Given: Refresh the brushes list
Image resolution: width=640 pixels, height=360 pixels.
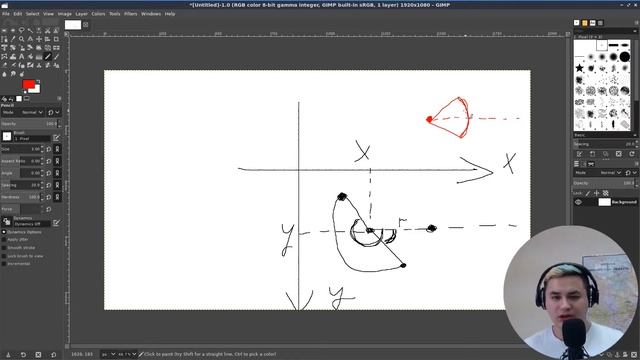Looking at the screenshot, I should click(632, 154).
